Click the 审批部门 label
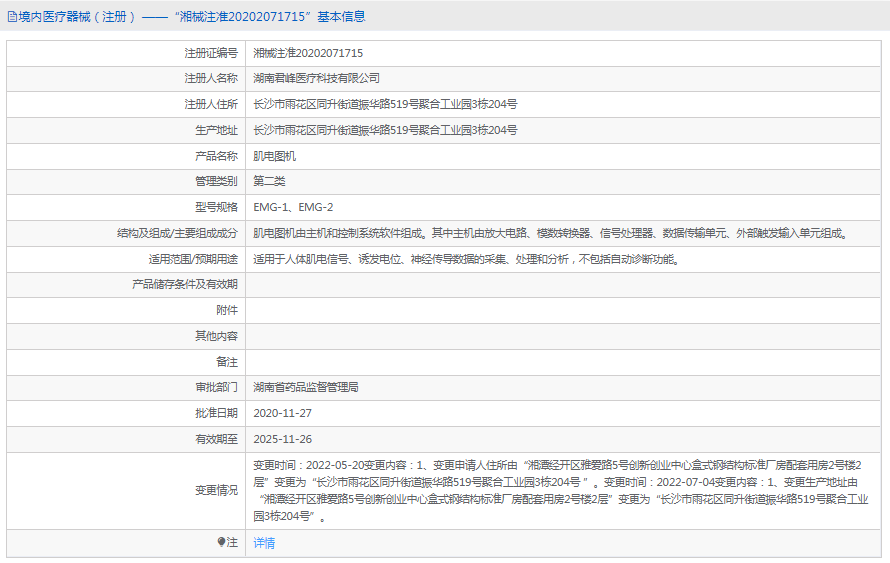 (216, 387)
